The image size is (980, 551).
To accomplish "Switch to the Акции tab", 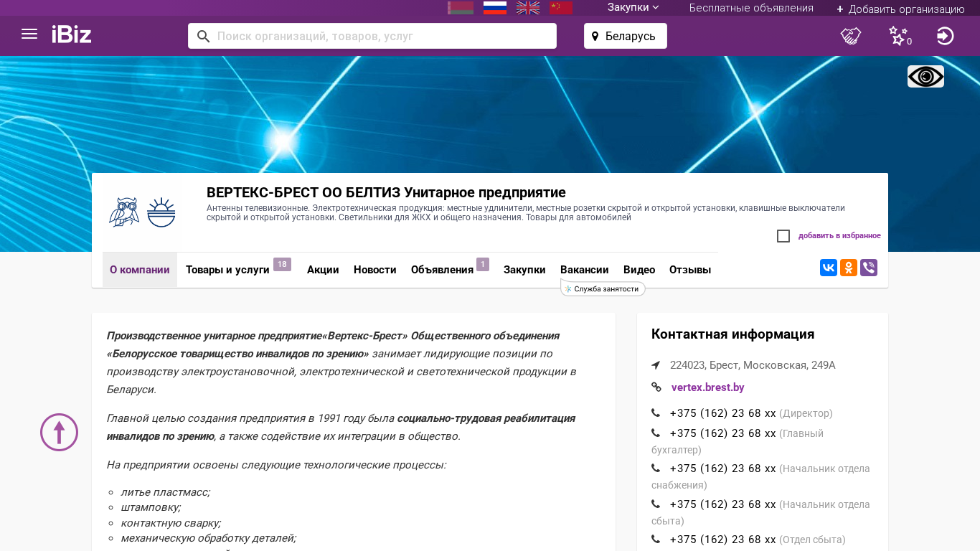I will (x=323, y=270).
